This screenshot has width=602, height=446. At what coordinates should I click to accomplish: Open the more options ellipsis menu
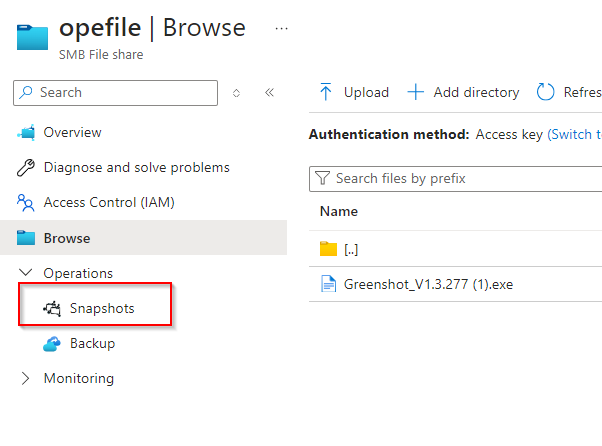281,28
